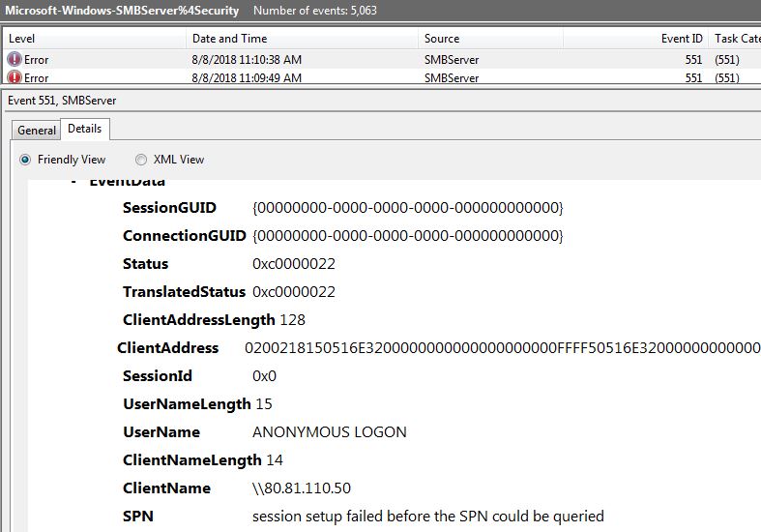Click the error icon of the 11:10:38 AM event

point(14,59)
